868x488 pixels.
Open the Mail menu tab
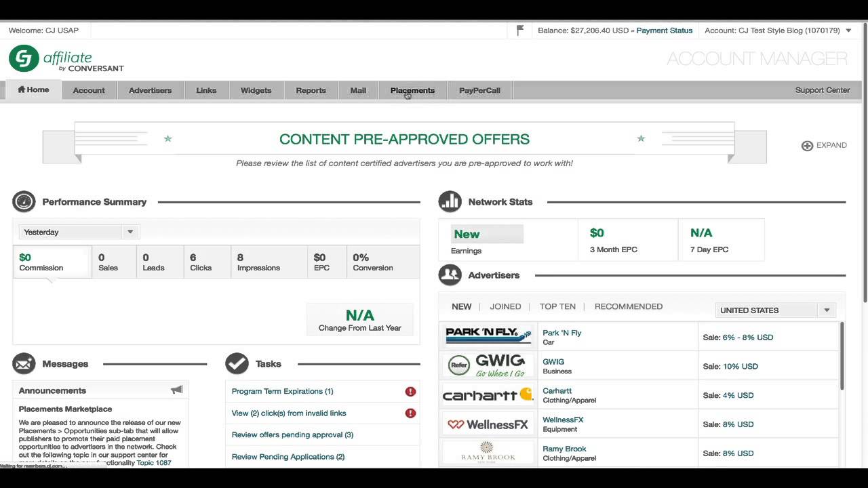[x=358, y=90]
